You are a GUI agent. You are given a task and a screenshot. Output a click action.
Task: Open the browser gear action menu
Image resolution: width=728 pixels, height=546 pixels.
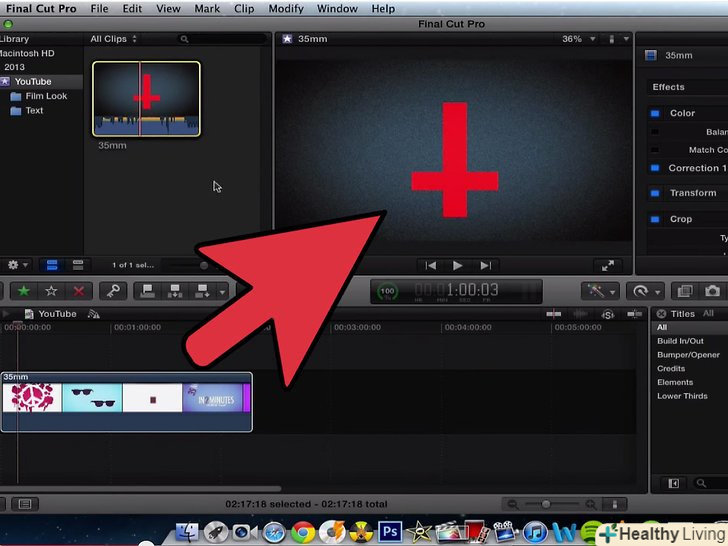click(x=18, y=265)
